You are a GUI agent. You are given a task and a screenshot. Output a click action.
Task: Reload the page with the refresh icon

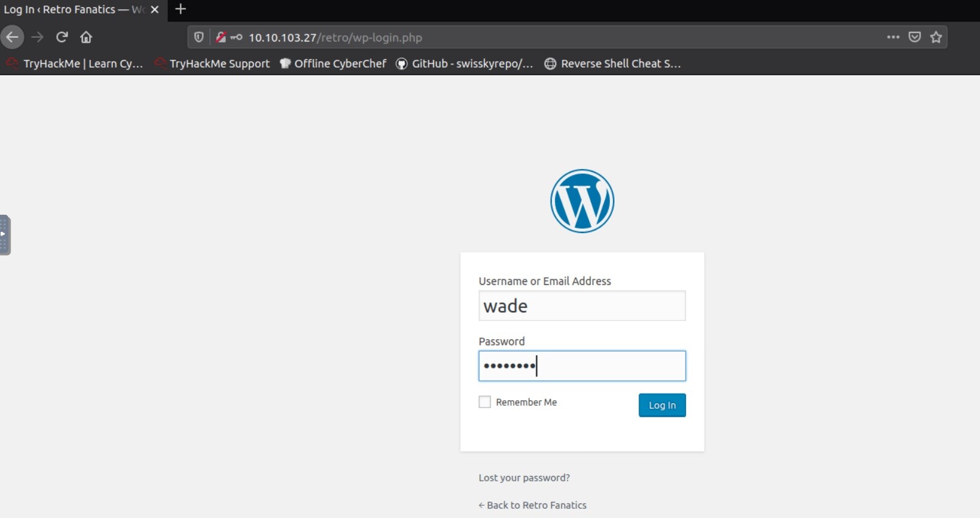tap(62, 37)
